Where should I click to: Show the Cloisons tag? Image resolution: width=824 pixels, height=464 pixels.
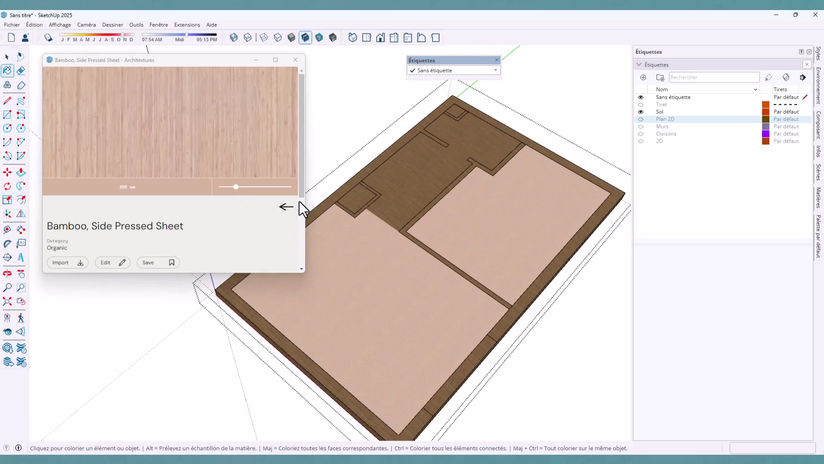pyautogui.click(x=641, y=134)
